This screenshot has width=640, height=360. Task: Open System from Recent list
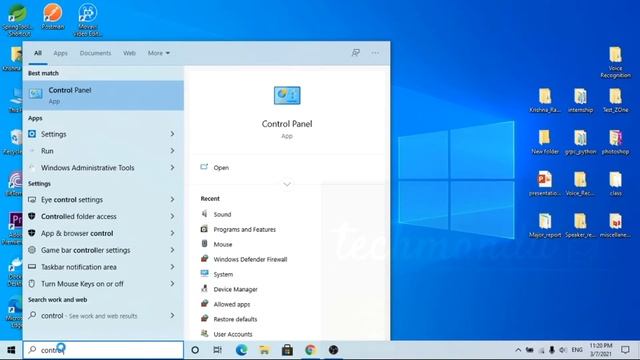pos(223,274)
